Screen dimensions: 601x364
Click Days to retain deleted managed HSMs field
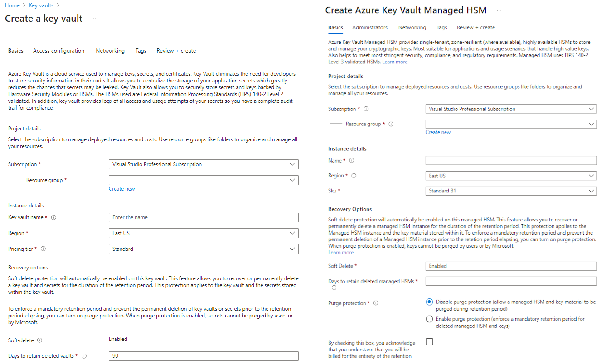coord(511,281)
